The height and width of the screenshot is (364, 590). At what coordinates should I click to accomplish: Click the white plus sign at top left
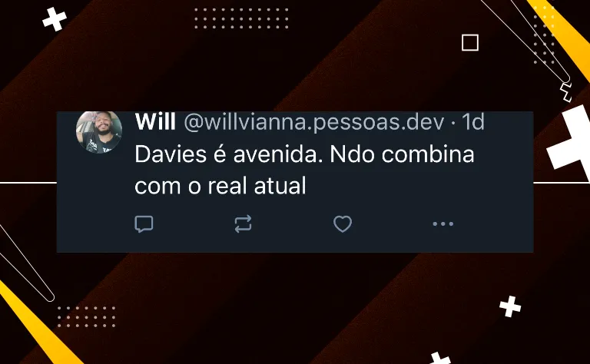pyautogui.click(x=55, y=19)
